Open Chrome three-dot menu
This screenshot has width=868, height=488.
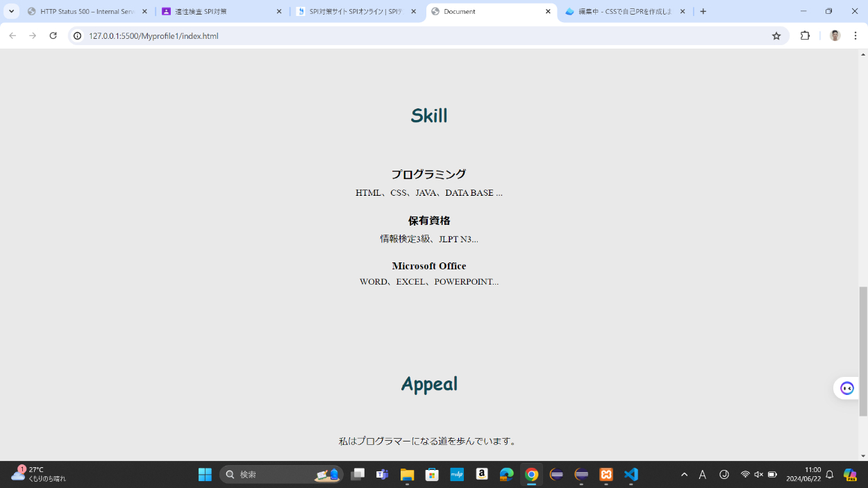click(856, 35)
